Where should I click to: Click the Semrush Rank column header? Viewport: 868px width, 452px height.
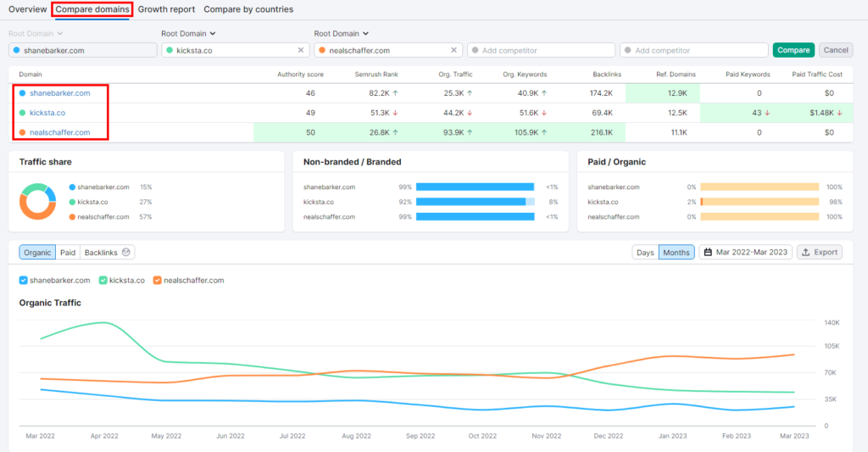coord(376,75)
